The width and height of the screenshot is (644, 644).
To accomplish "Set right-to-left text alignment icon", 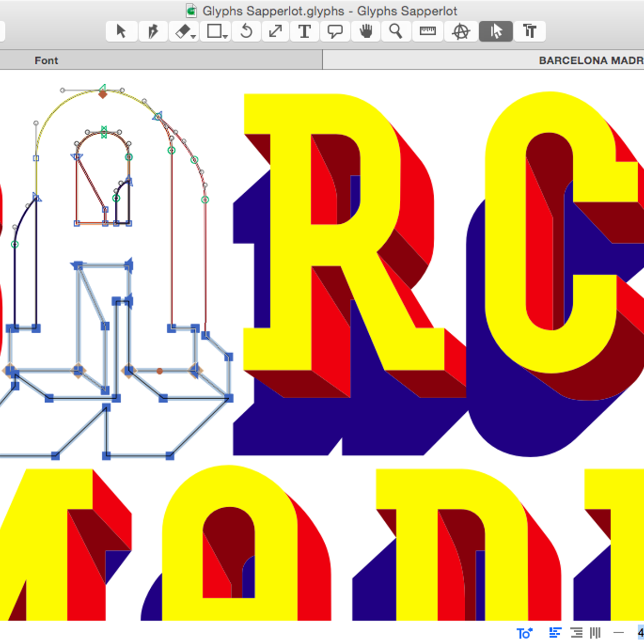I will pyautogui.click(x=576, y=633).
